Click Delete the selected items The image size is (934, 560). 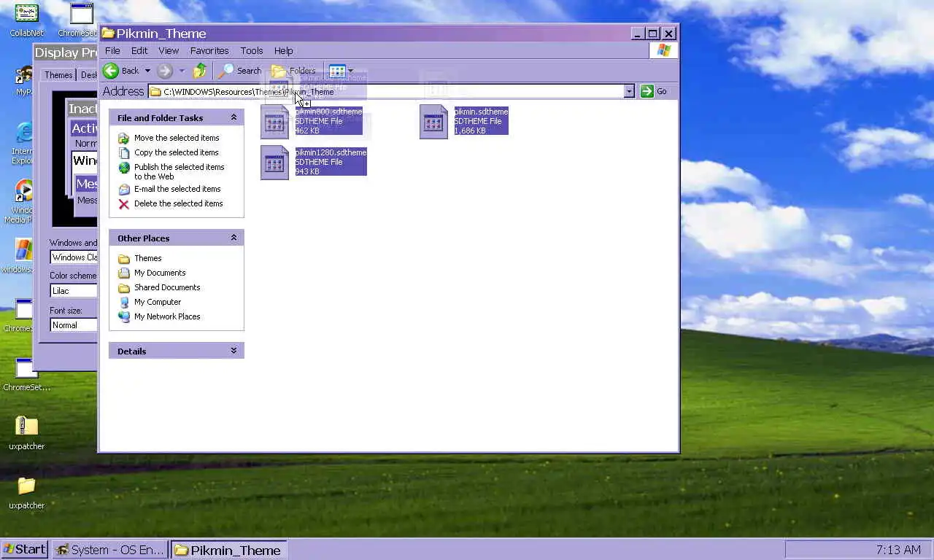[179, 203]
